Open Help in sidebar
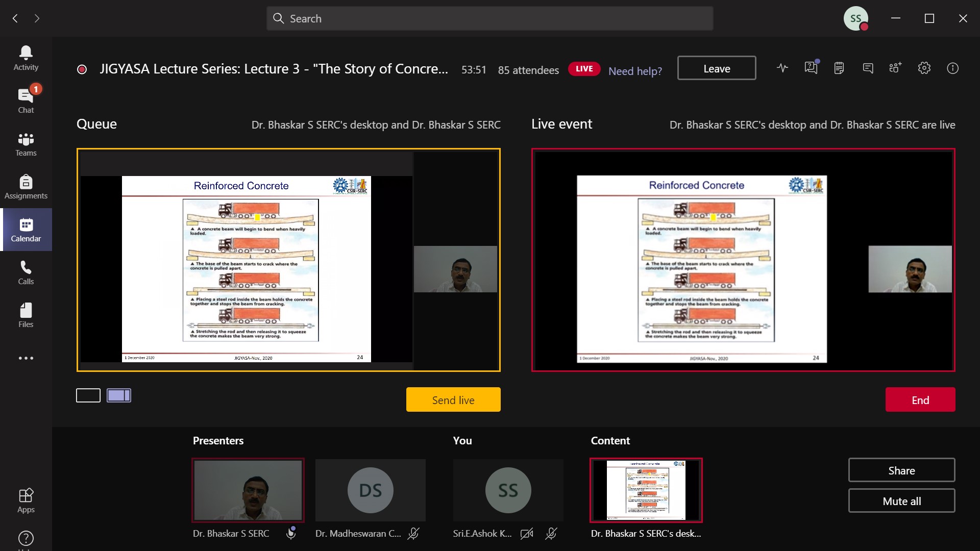This screenshot has width=980, height=551. click(x=26, y=539)
